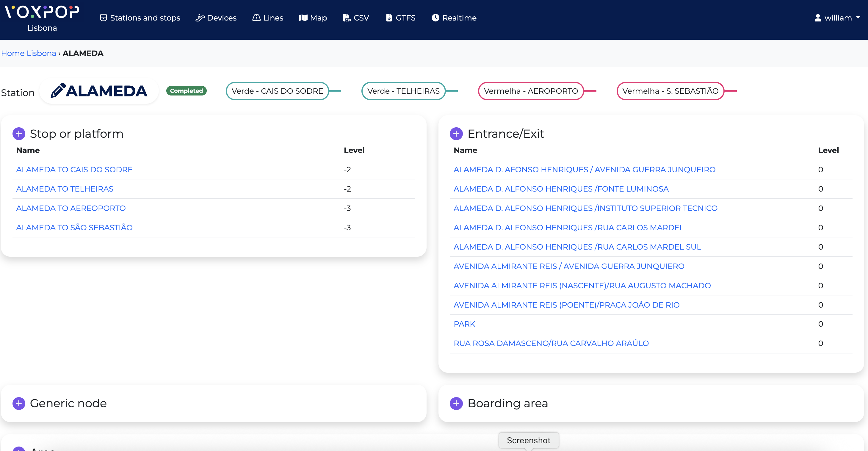868x451 pixels.
Task: Click the VoxPop logo
Action: pos(42,12)
